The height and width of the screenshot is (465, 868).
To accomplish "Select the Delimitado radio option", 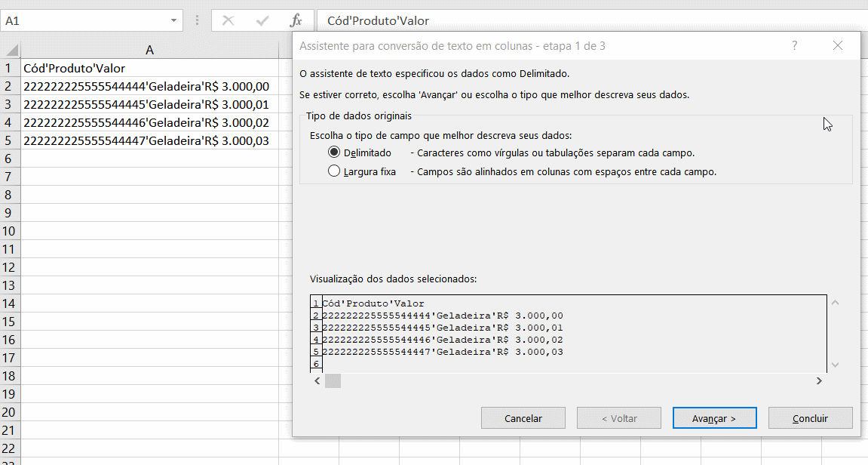I will click(x=335, y=152).
